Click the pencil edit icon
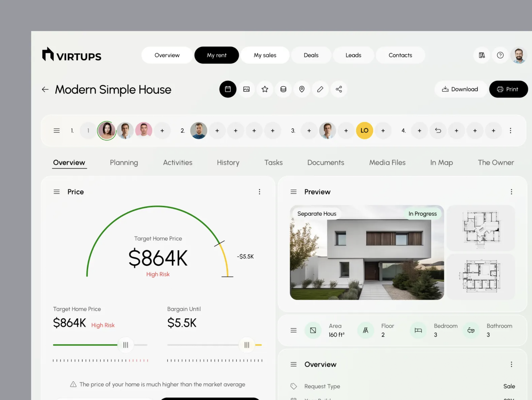The image size is (532, 400). coord(320,89)
